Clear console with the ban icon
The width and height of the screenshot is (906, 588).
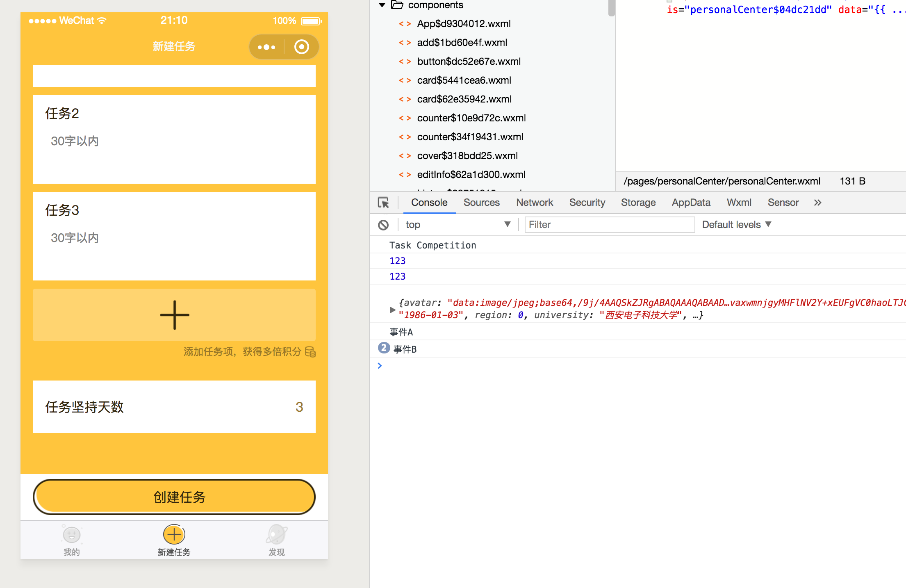(x=383, y=225)
